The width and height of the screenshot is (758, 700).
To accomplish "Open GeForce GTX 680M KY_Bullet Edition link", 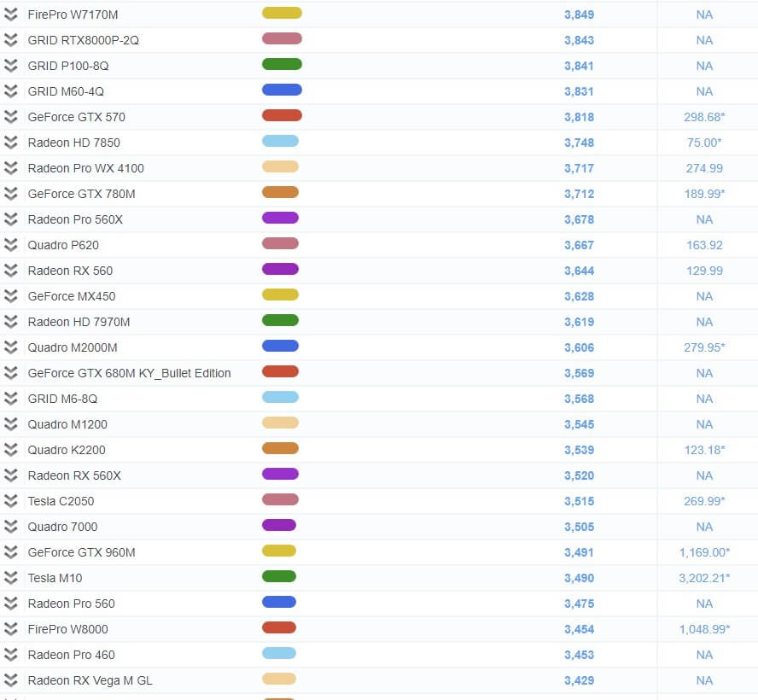I will click(129, 373).
